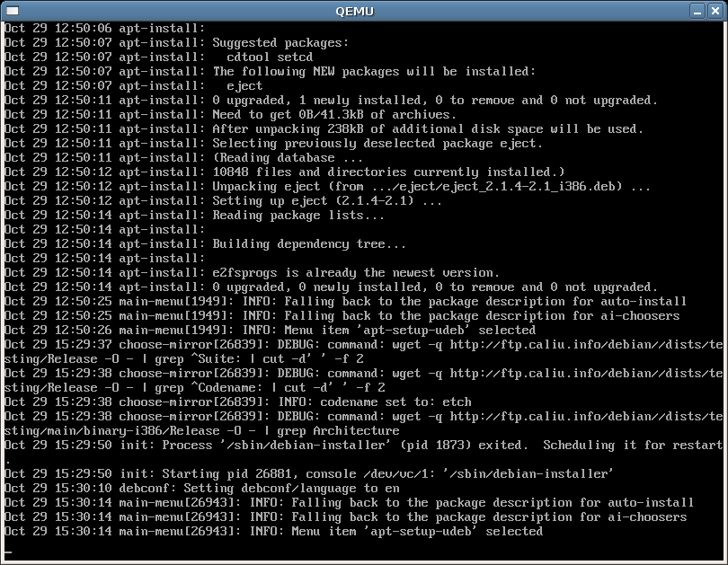Click main-menu[1949] 'ai-choosers' fallback line
Image resolution: width=728 pixels, height=565 pixels.
(342, 316)
